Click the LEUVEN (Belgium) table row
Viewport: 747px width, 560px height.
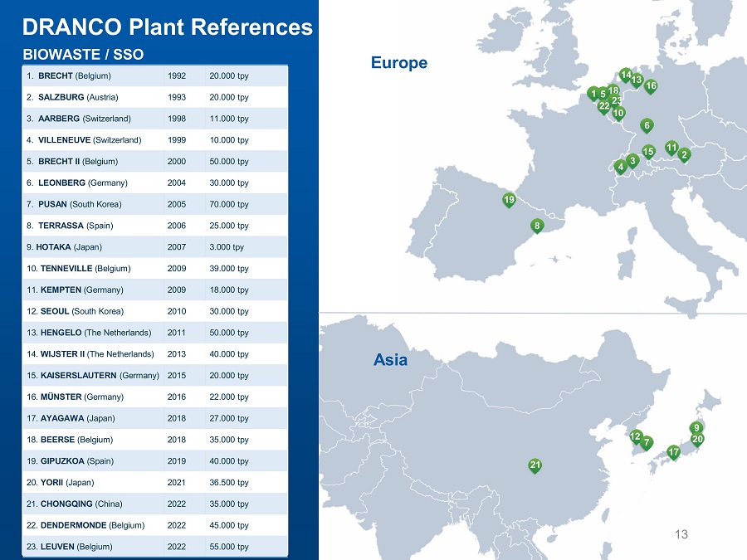click(154, 547)
